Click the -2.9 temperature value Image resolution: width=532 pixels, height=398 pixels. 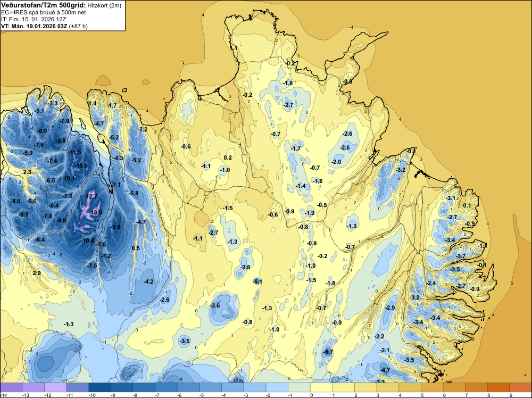(390, 308)
